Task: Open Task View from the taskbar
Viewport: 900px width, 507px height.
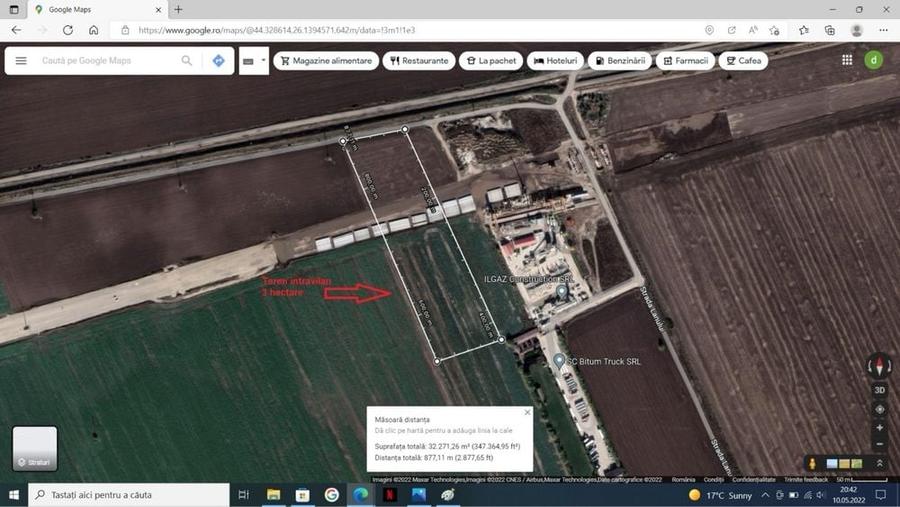Action: pyautogui.click(x=243, y=494)
